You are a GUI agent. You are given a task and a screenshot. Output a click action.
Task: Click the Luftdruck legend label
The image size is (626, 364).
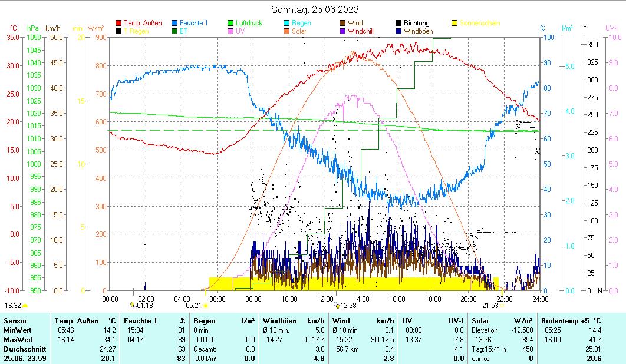coord(249,23)
